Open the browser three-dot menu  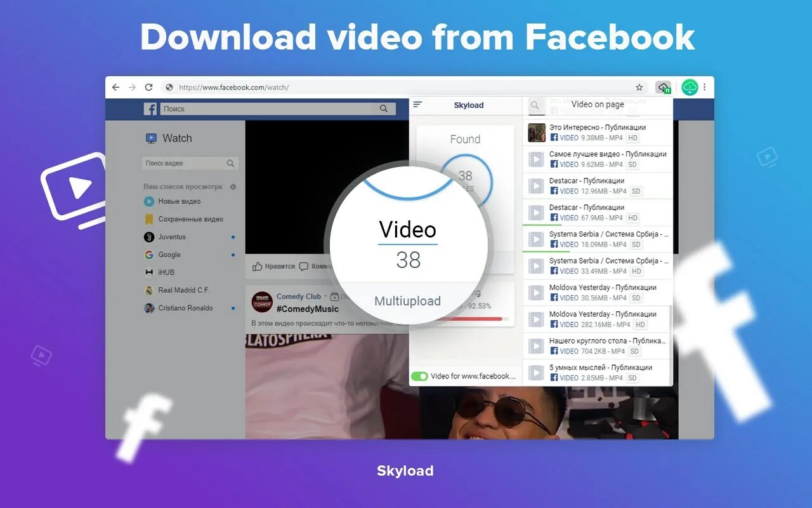tap(705, 87)
